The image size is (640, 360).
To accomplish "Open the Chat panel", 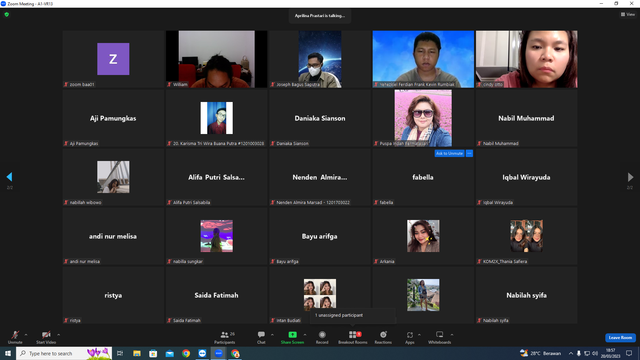I will click(261, 337).
